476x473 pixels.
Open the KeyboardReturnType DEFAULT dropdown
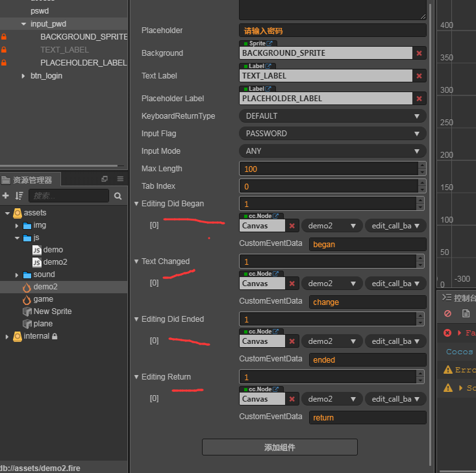click(332, 116)
